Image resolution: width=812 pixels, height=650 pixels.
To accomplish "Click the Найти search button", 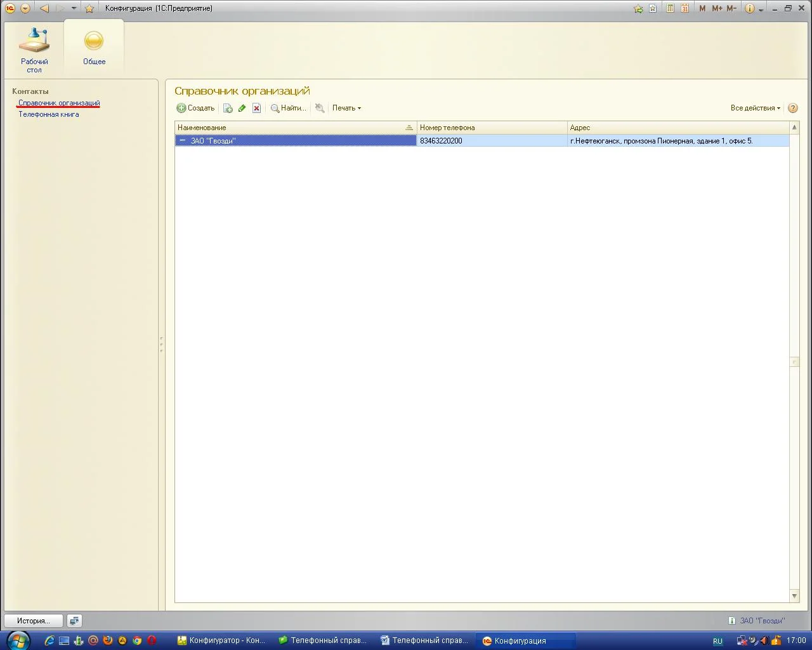I will click(288, 109).
